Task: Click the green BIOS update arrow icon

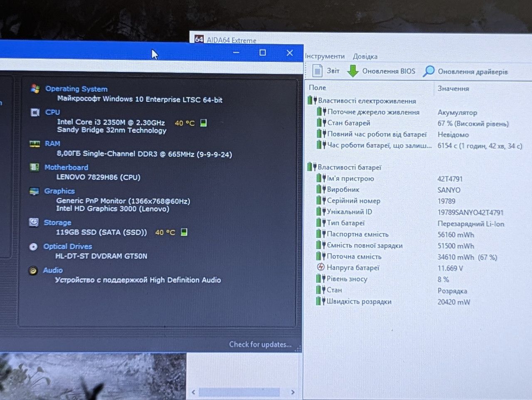Action: pyautogui.click(x=353, y=71)
